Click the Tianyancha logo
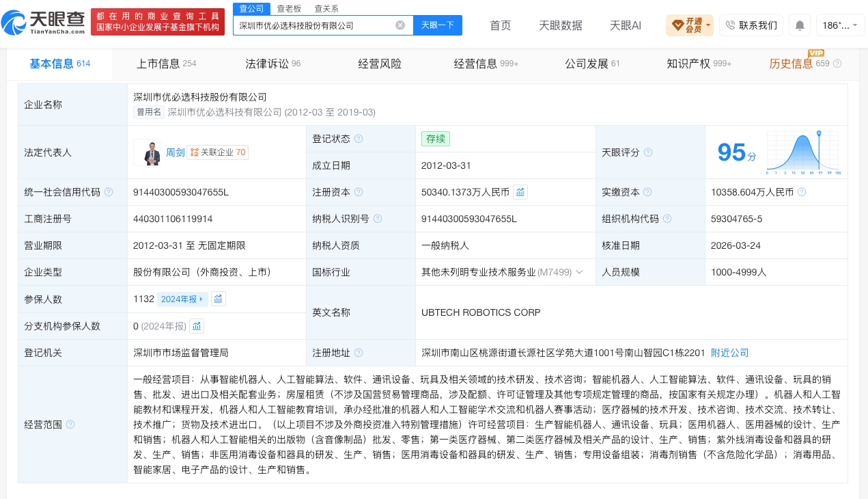This screenshot has width=868, height=499. pos(44,23)
